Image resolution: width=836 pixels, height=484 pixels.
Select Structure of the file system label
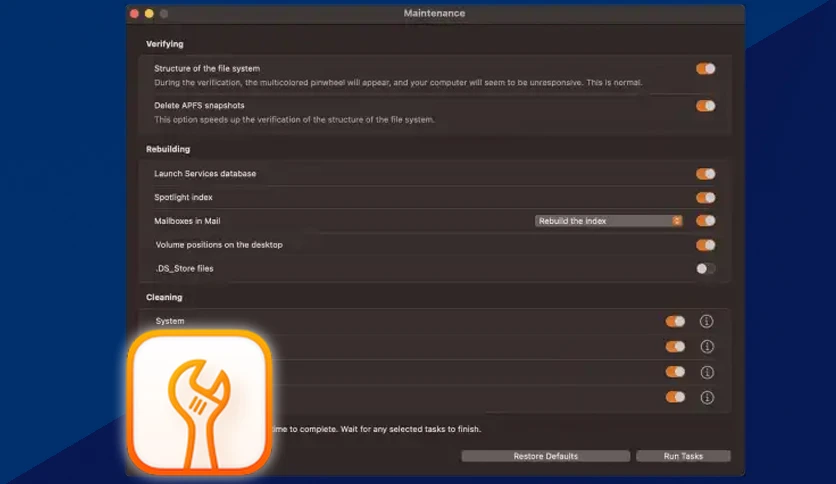pyautogui.click(x=207, y=68)
